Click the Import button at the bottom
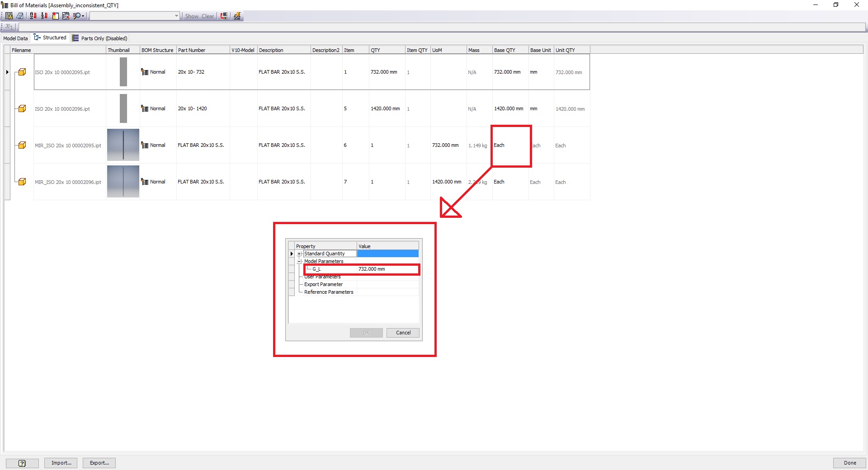 (61, 463)
